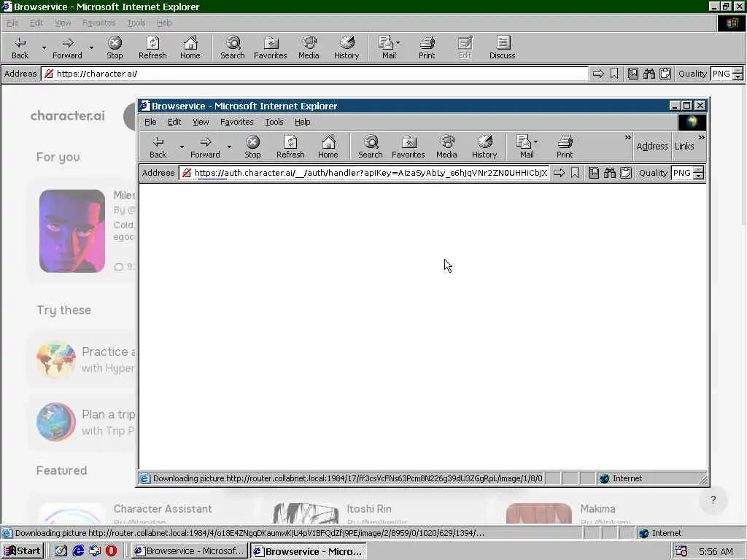
Task: Open Search in the front window toolbar
Action: pos(370,147)
